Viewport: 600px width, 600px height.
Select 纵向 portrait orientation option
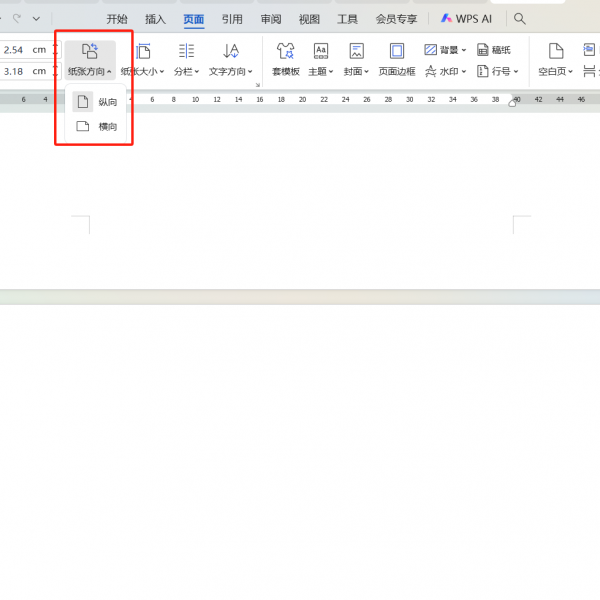tap(98, 102)
